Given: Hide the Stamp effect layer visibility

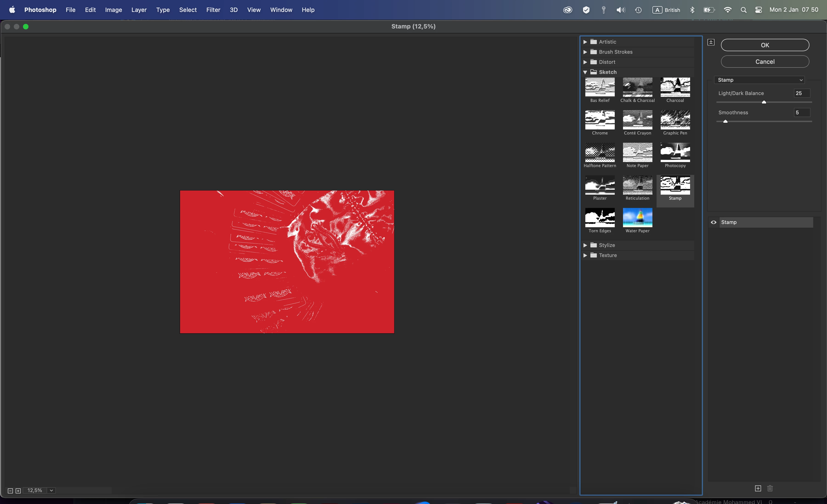Looking at the screenshot, I should pos(714,222).
